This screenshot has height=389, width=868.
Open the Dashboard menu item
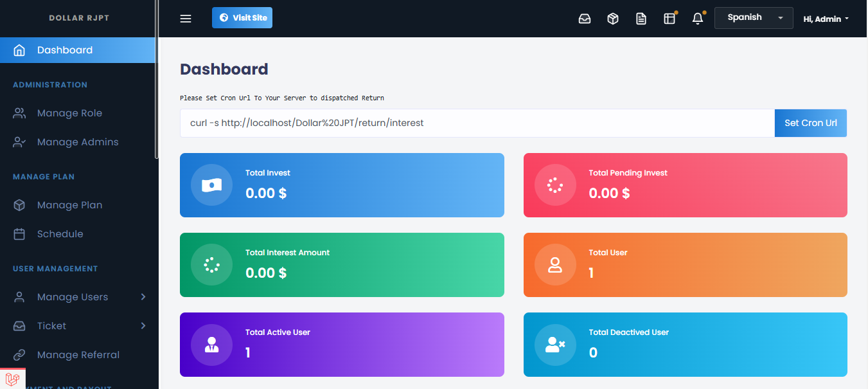64,50
